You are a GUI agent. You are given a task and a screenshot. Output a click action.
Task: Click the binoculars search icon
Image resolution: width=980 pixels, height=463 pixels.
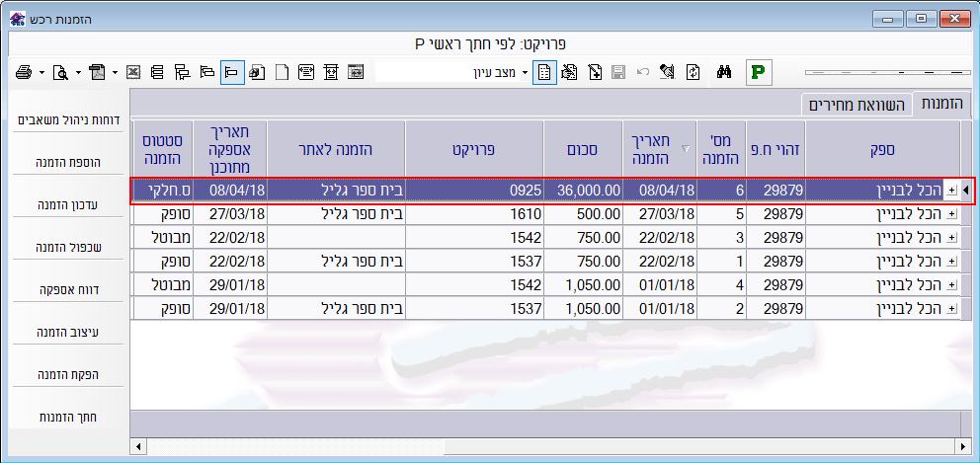pos(723,72)
